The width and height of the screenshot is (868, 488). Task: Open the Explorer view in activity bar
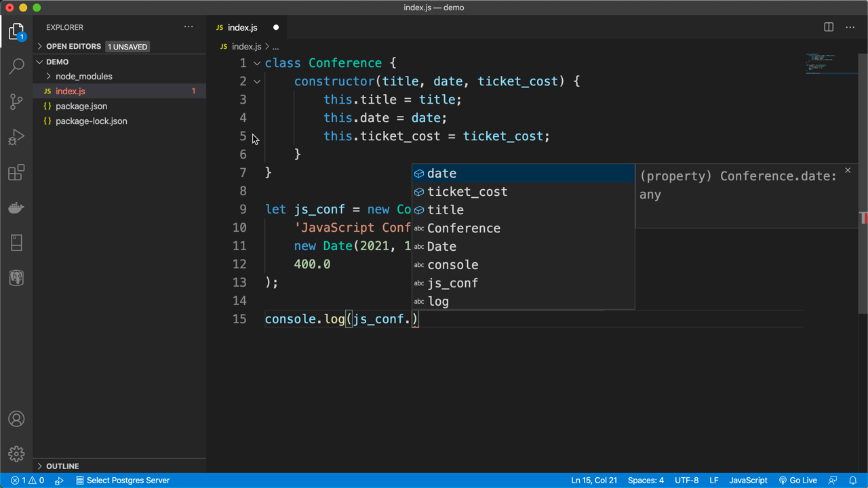[x=16, y=32]
